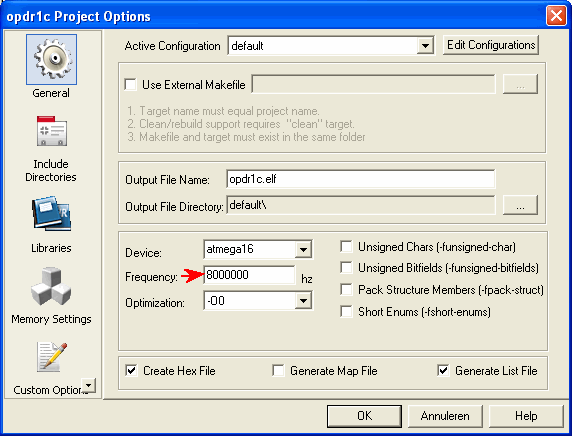The image size is (572, 436).
Task: Open the Device atmega16 dropdown
Action: (x=304, y=250)
